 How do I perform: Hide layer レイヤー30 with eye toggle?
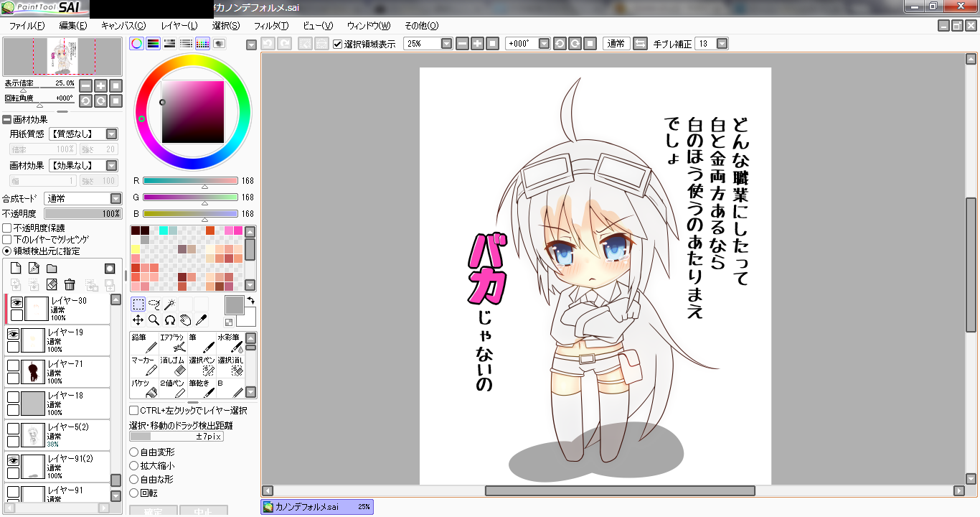click(17, 302)
